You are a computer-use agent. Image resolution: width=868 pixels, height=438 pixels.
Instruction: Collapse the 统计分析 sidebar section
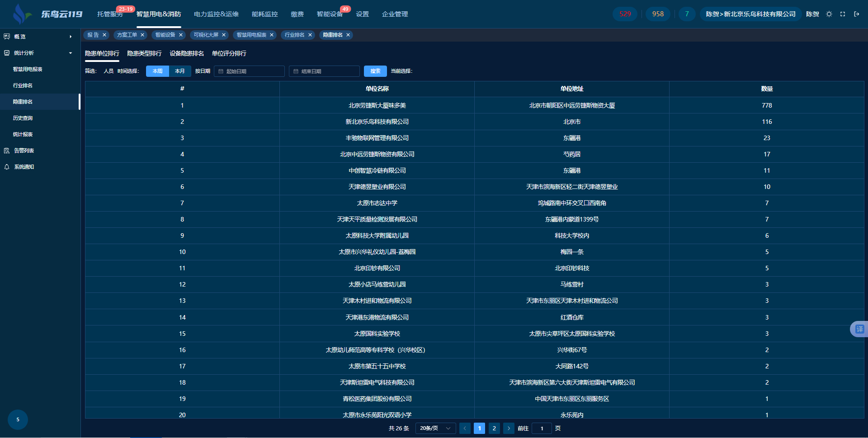click(x=71, y=53)
